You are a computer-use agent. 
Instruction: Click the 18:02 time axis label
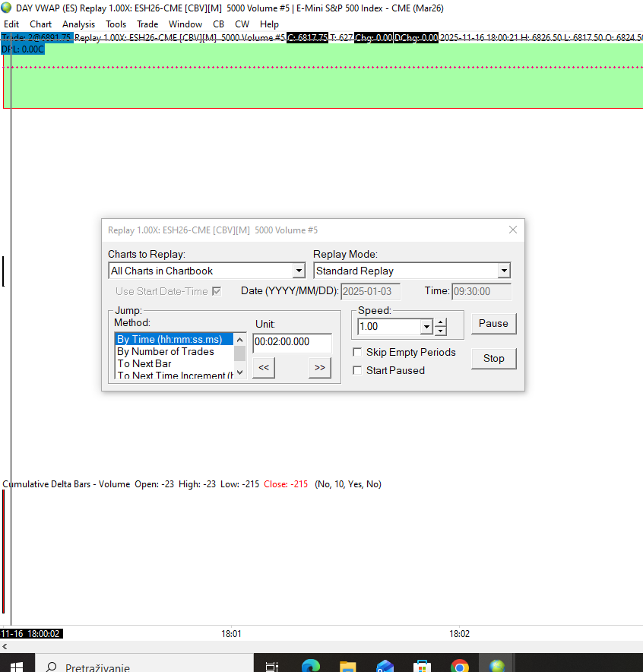tap(459, 634)
